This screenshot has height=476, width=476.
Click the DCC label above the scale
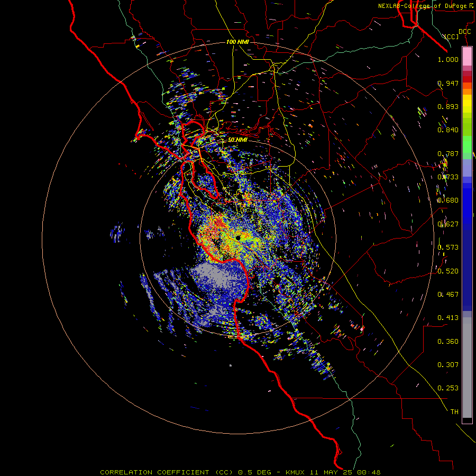point(464,32)
